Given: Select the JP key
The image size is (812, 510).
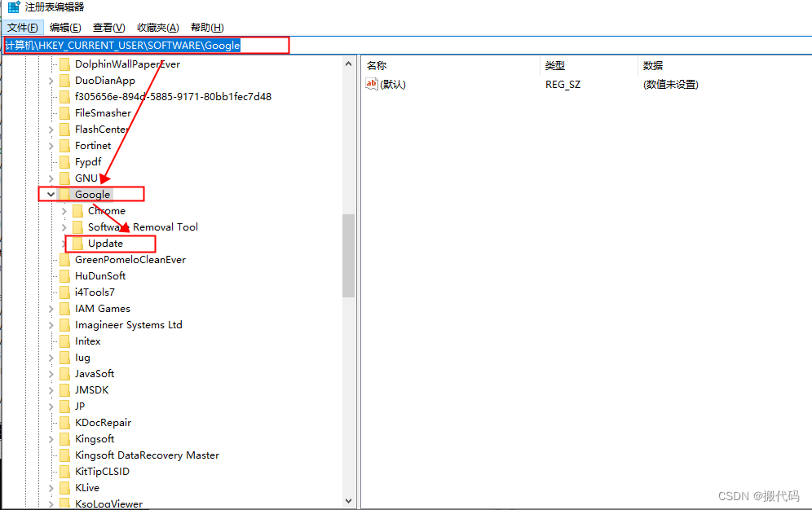Looking at the screenshot, I should click(80, 407).
